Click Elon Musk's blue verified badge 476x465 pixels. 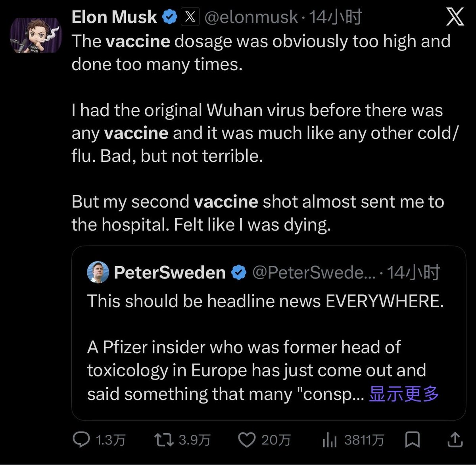(x=170, y=17)
